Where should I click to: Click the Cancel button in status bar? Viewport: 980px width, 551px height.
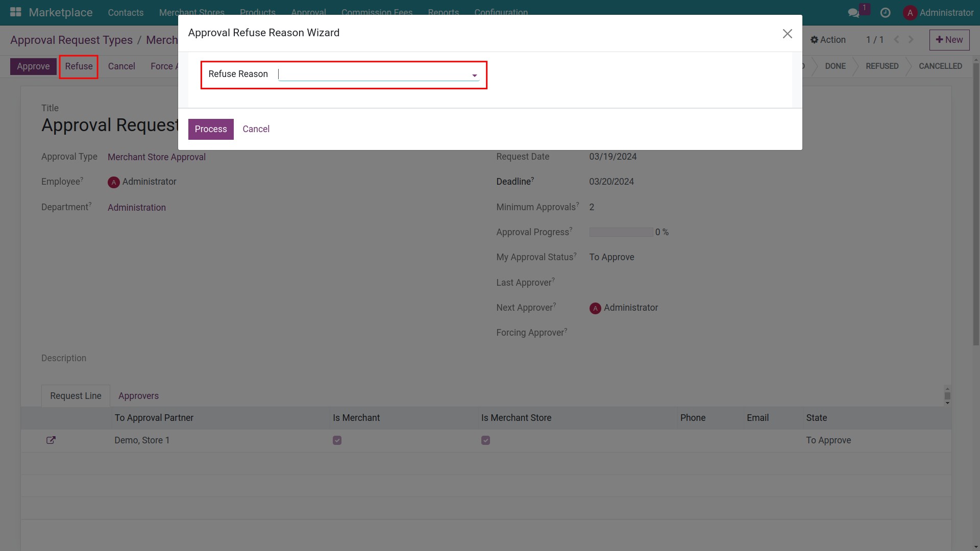coord(121,66)
